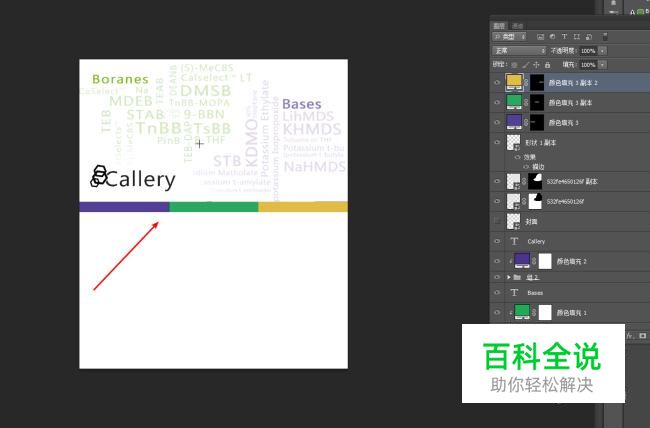This screenshot has width=650, height=428.
Task: Filter layers by pixel layers icon
Action: click(540, 37)
